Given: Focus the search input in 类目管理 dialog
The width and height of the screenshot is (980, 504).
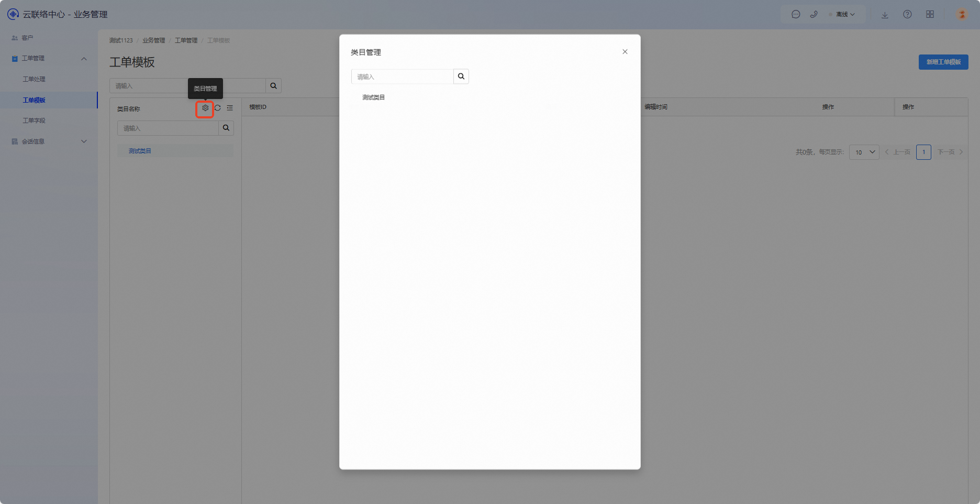Looking at the screenshot, I should point(402,76).
